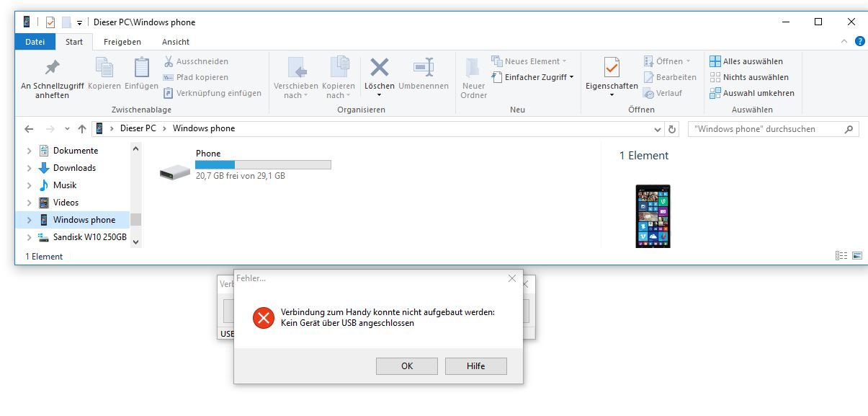The width and height of the screenshot is (868, 416).
Task: Click the navigation pane scroll-up arrow
Action: coord(136,149)
